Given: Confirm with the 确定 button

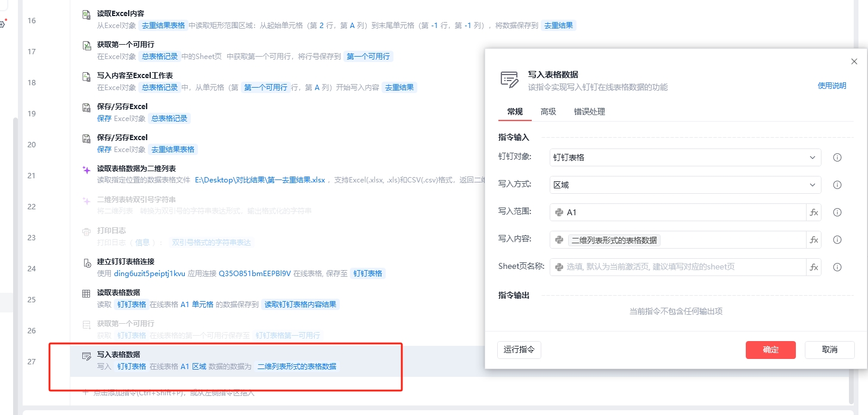Looking at the screenshot, I should pos(771,350).
